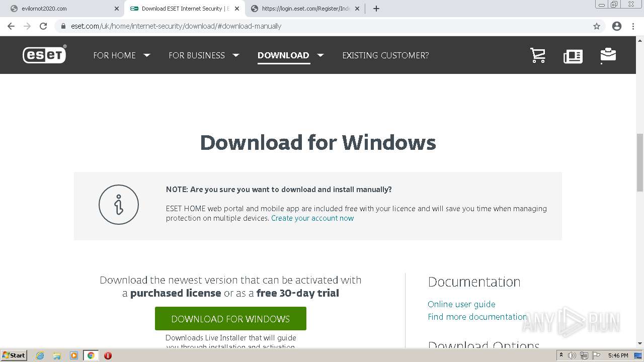This screenshot has height=362, width=644.
Task: Close the evilornot2020.com tab
Action: 117,9
